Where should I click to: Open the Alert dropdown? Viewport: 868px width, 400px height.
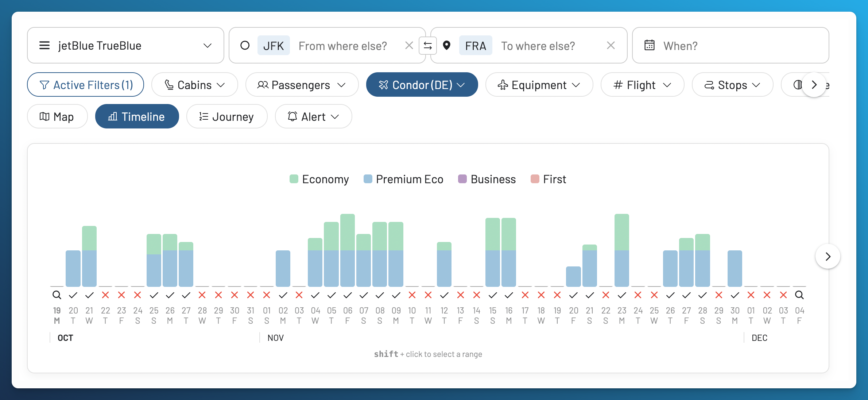(x=313, y=116)
